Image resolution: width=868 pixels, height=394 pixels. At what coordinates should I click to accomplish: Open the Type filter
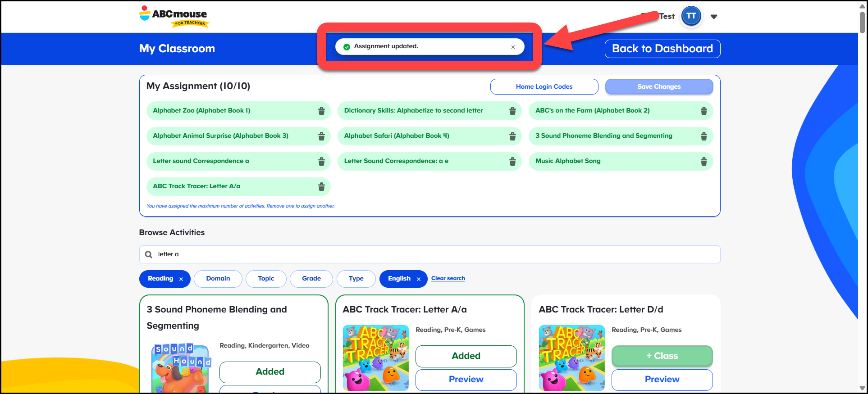(x=356, y=279)
